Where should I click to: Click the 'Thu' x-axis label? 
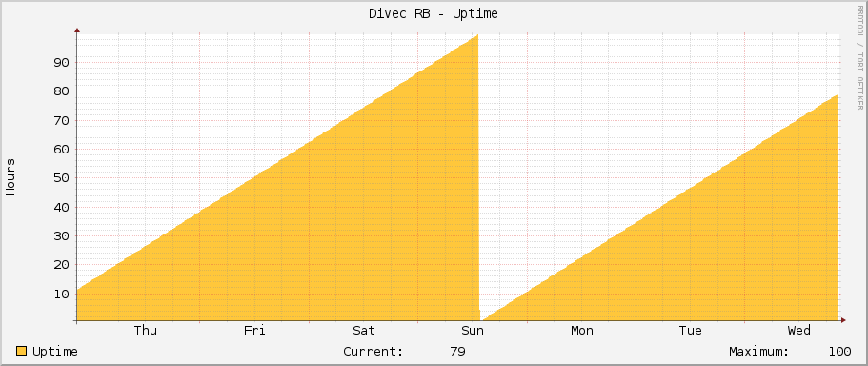point(146,331)
